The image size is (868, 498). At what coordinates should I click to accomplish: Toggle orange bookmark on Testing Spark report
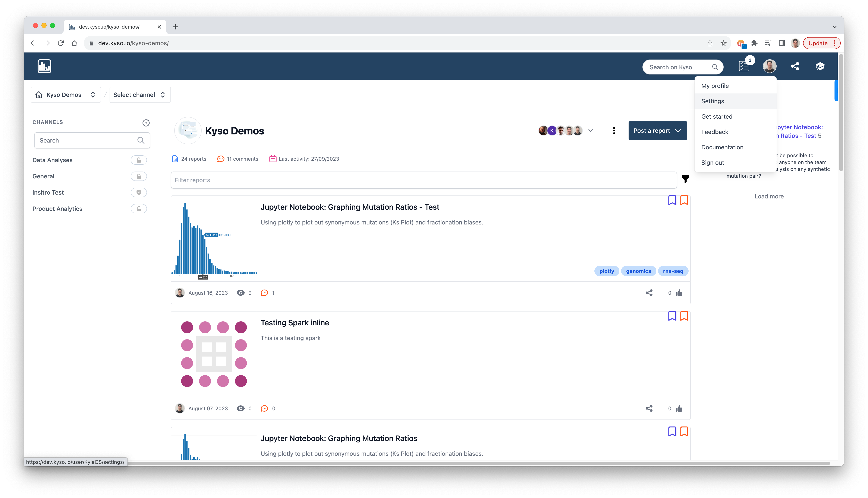[684, 316]
